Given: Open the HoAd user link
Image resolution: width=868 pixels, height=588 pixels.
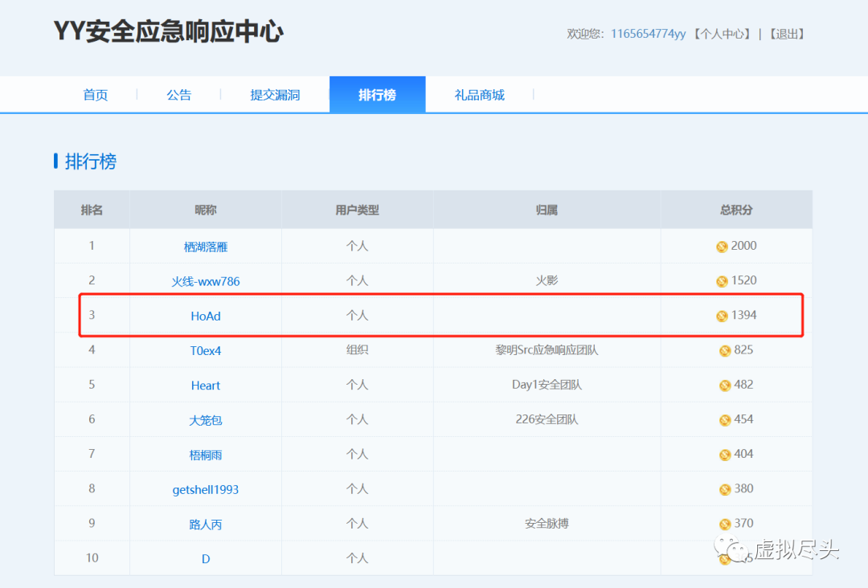Looking at the screenshot, I should [x=206, y=316].
